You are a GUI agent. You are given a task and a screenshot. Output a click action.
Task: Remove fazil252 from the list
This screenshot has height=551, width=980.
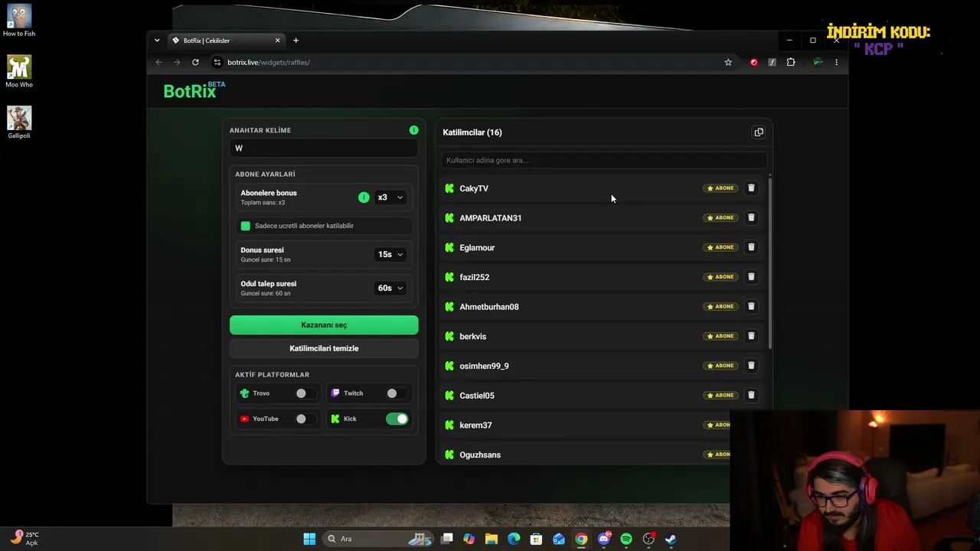tap(751, 277)
